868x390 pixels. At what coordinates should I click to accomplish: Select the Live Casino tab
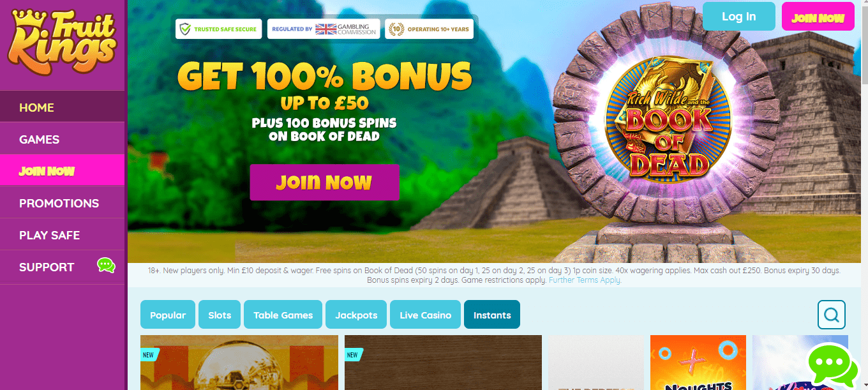425,315
